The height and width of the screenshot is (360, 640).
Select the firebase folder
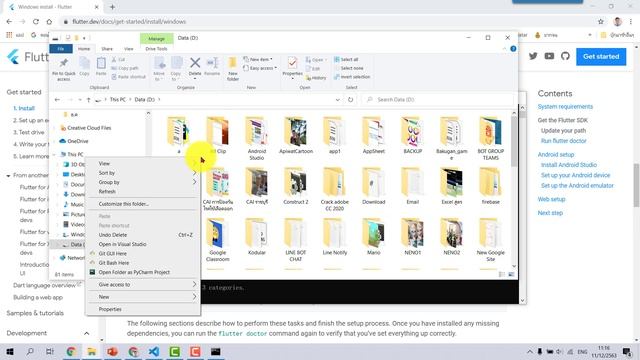tap(491, 186)
